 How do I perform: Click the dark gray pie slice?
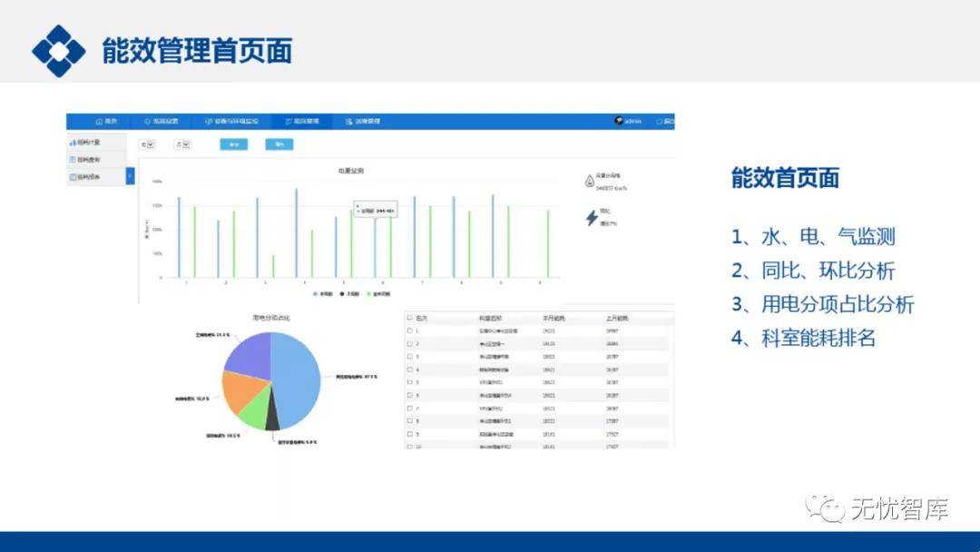pos(272,416)
